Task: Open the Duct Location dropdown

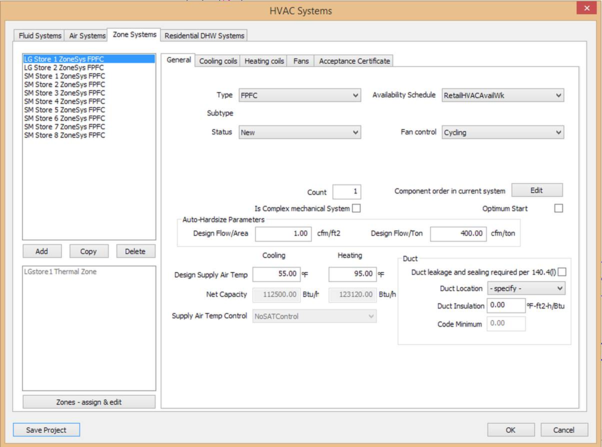Action: pyautogui.click(x=526, y=288)
